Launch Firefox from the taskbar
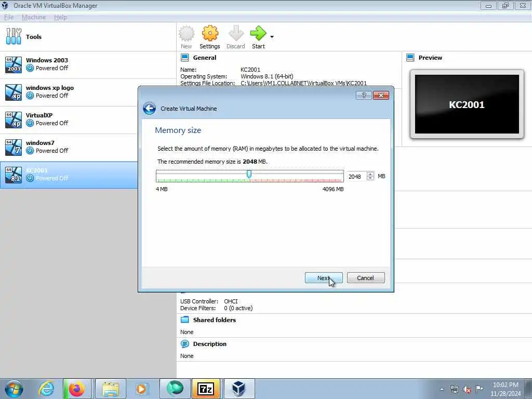The width and height of the screenshot is (532, 399). [x=77, y=389]
